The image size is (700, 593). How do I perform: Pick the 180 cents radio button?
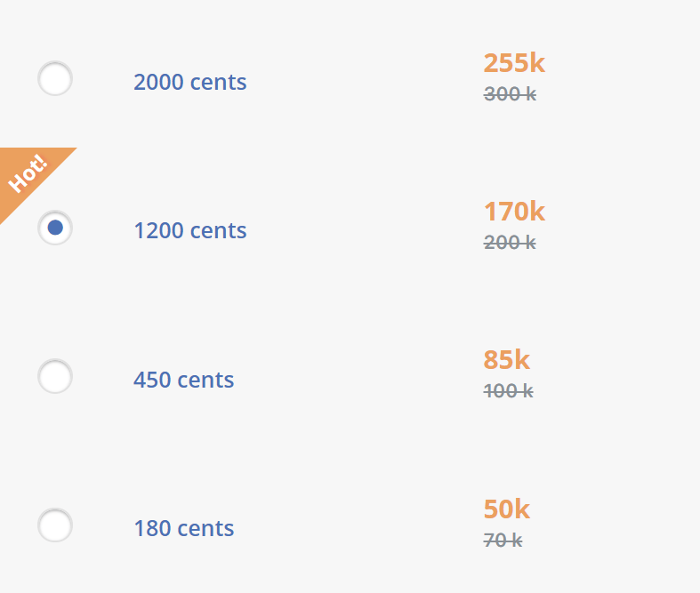click(x=55, y=525)
